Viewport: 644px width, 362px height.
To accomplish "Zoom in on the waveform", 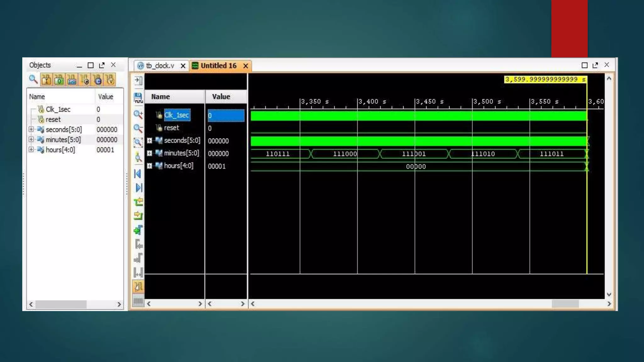I will [x=138, y=114].
